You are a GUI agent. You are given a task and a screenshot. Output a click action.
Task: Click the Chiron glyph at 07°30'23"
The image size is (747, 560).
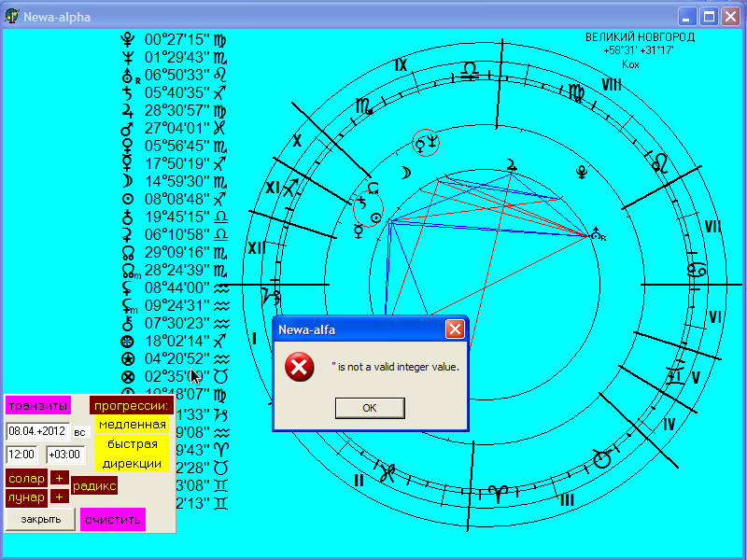pyautogui.click(x=127, y=323)
